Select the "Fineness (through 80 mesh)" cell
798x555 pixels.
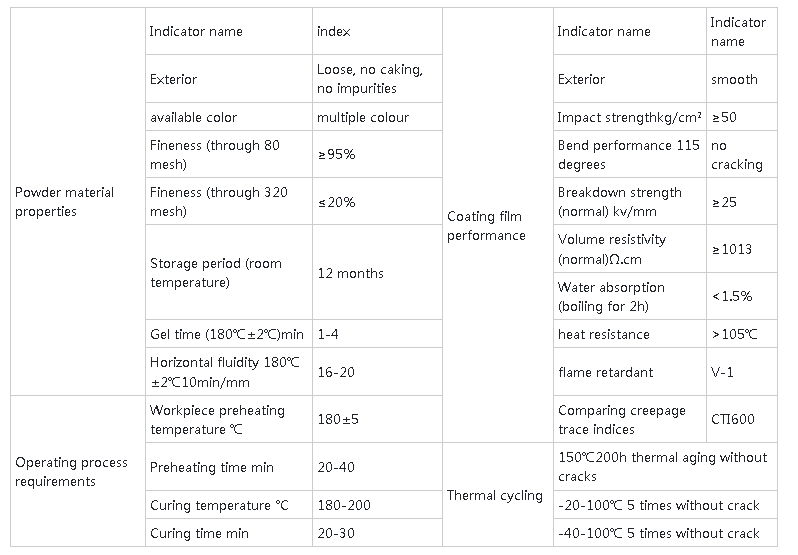(214, 155)
